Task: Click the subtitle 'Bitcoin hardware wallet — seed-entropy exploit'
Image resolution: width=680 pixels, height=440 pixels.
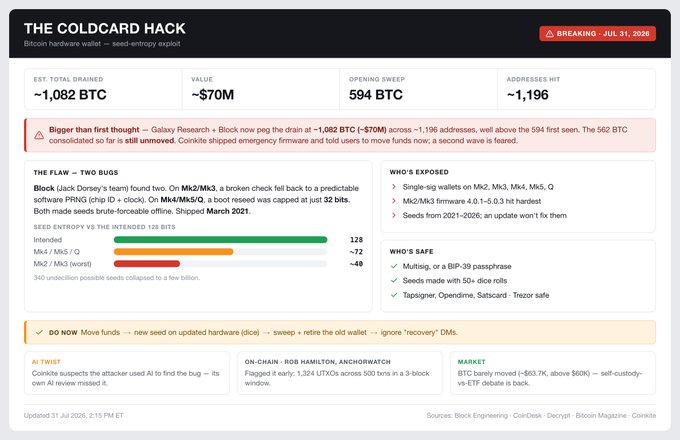Action: [x=102, y=44]
